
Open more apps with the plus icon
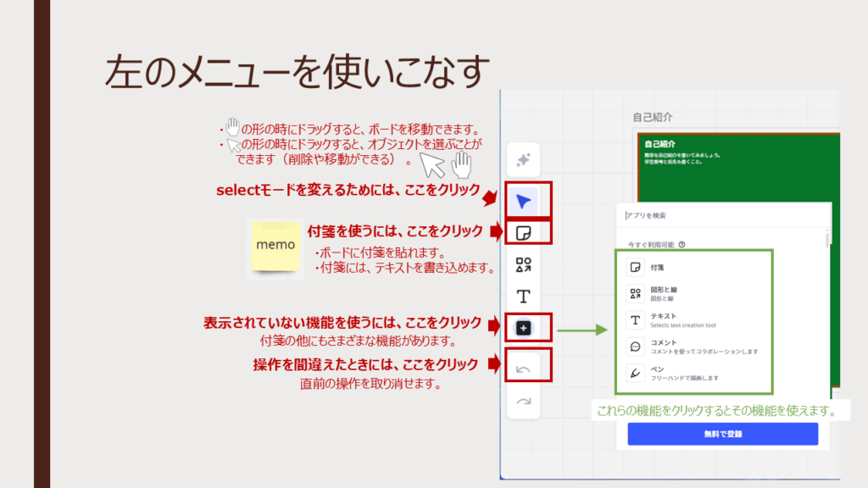point(524,328)
